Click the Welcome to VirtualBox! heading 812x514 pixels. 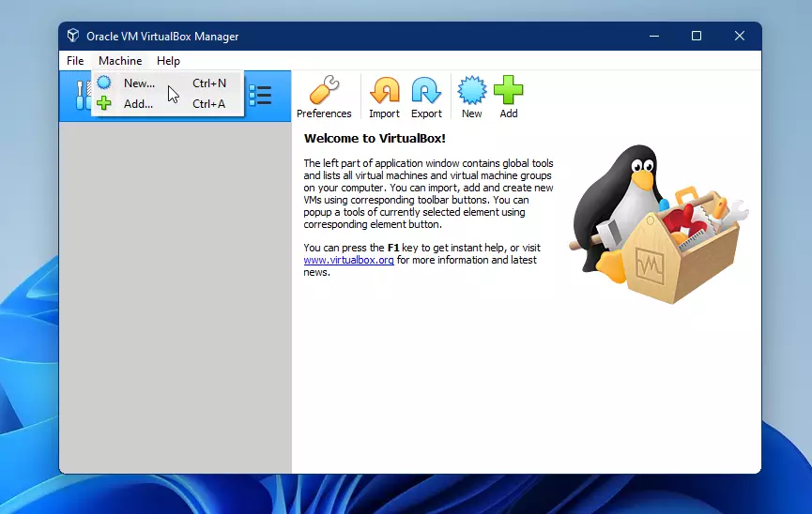[375, 138]
